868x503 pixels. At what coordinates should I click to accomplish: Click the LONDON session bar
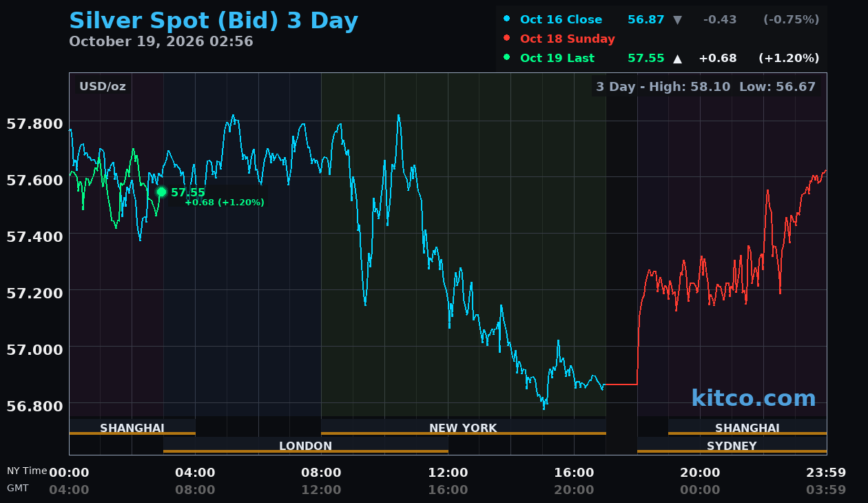pos(306,445)
